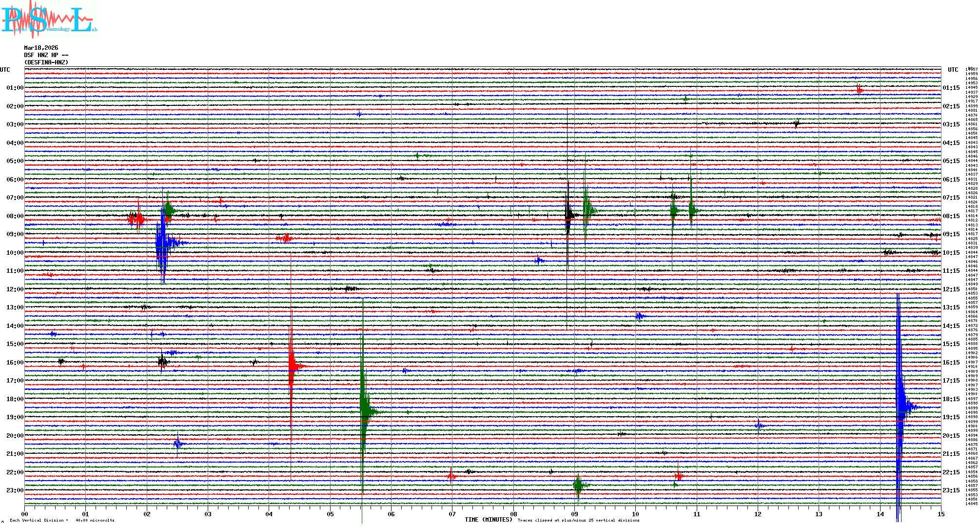Select the 23:00 hour label on left axis
Screen dimensions: 980x527
pyautogui.click(x=15, y=490)
